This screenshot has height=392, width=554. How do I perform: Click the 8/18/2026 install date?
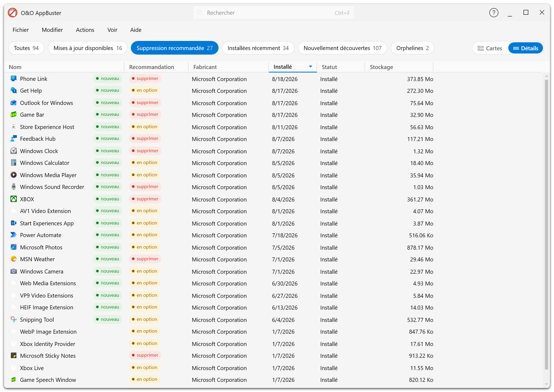point(285,79)
